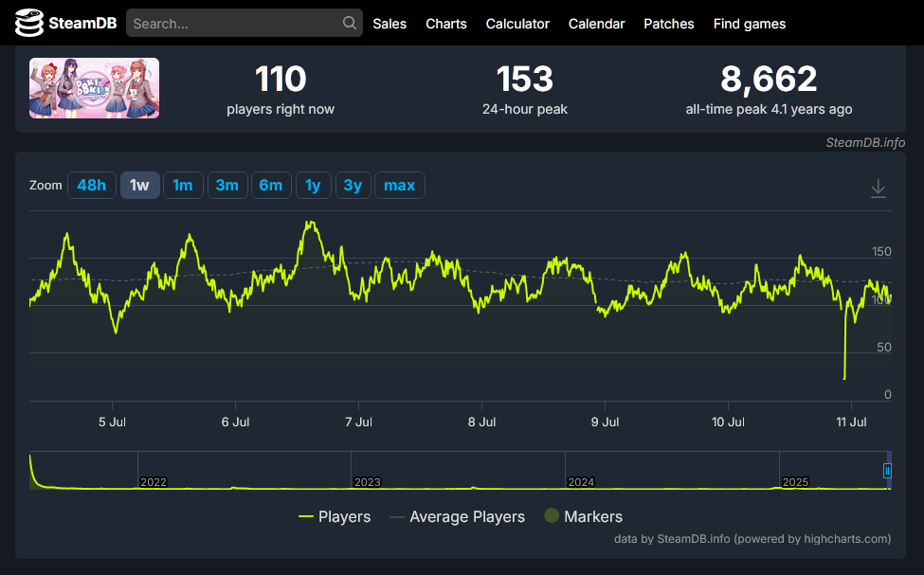Click the 7 Jul axis label
Screen dimensions: 924x575
[358, 422]
